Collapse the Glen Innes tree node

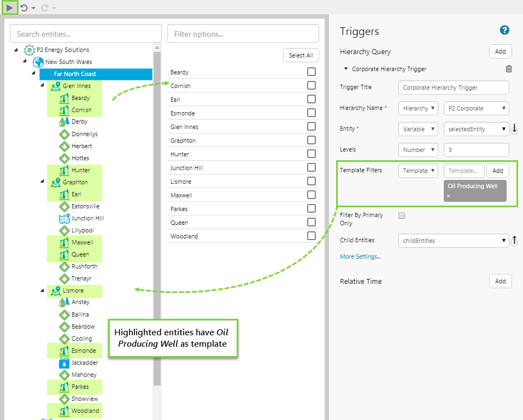43,85
